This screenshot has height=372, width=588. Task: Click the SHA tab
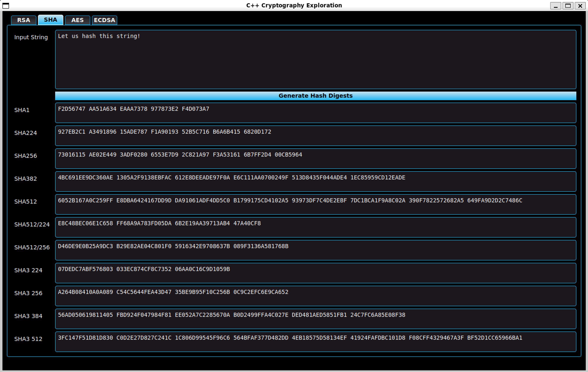(x=50, y=20)
